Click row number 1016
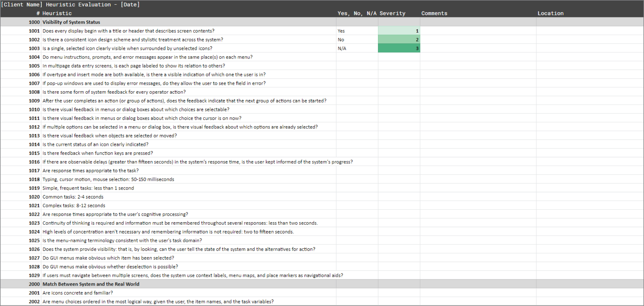This screenshot has width=644, height=306. [x=34, y=162]
